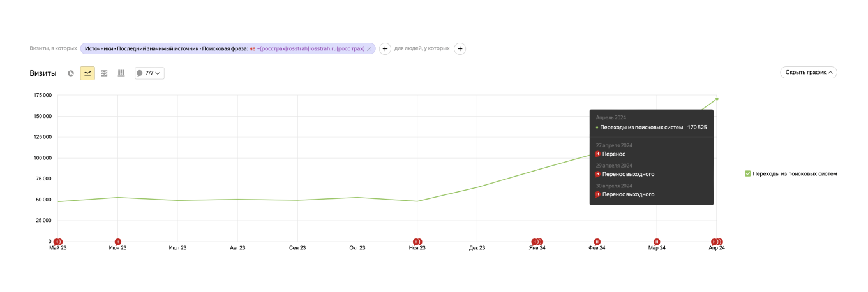Click the holiday marker at Июн 23
The width and height of the screenshot is (868, 292).
pyautogui.click(x=117, y=242)
